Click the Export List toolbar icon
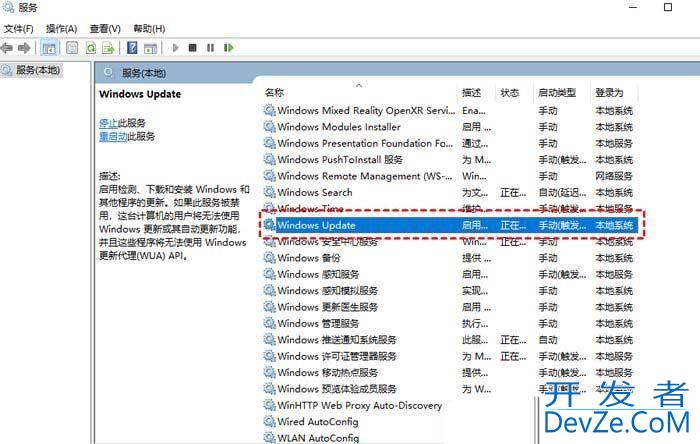The width and height of the screenshot is (700, 444). coord(108,48)
